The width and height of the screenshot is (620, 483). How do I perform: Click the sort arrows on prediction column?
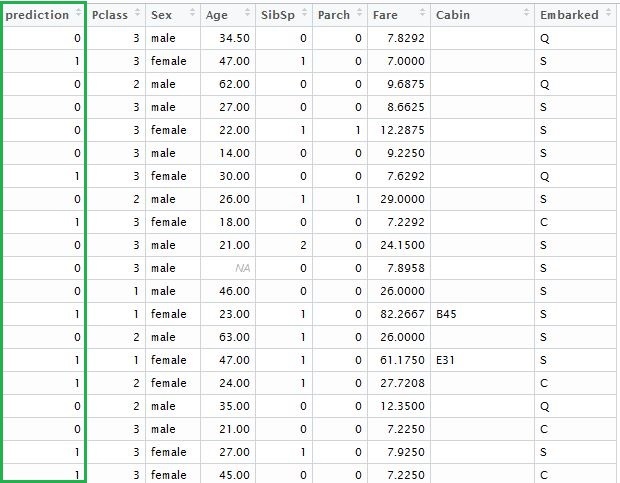[77, 15]
